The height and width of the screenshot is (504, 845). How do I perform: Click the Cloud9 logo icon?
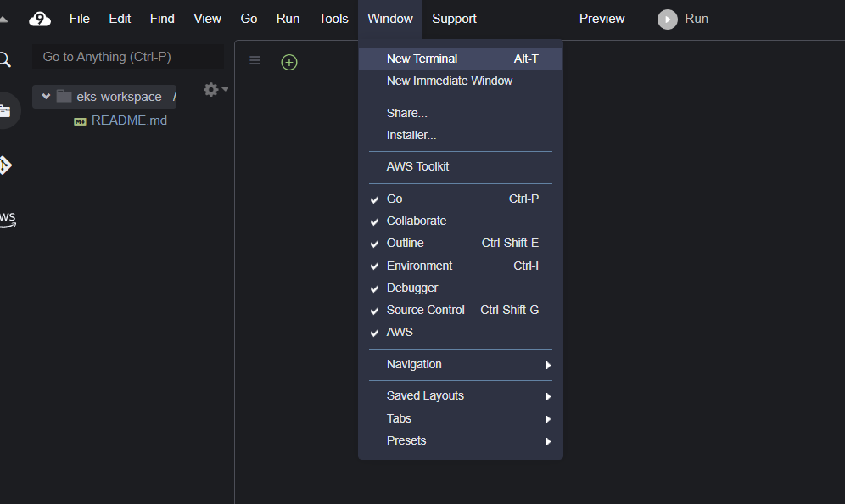click(x=40, y=20)
